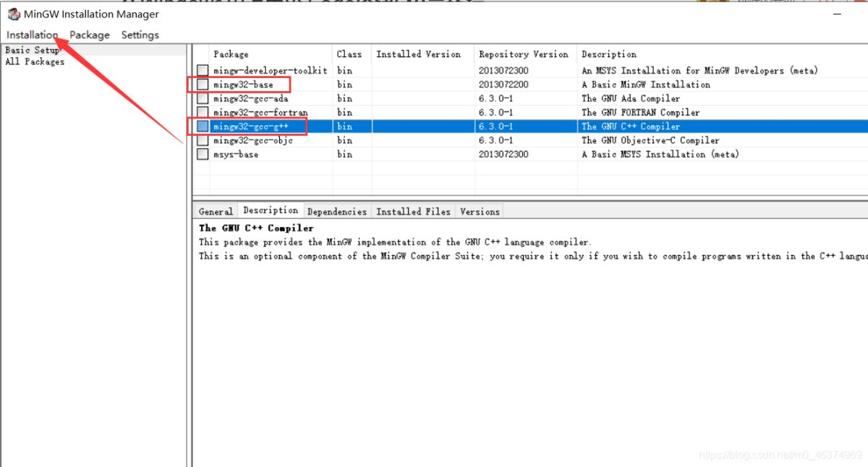Click 'A Basic MSYS Installation (meta)' description
The image size is (868, 467).
coord(660,154)
